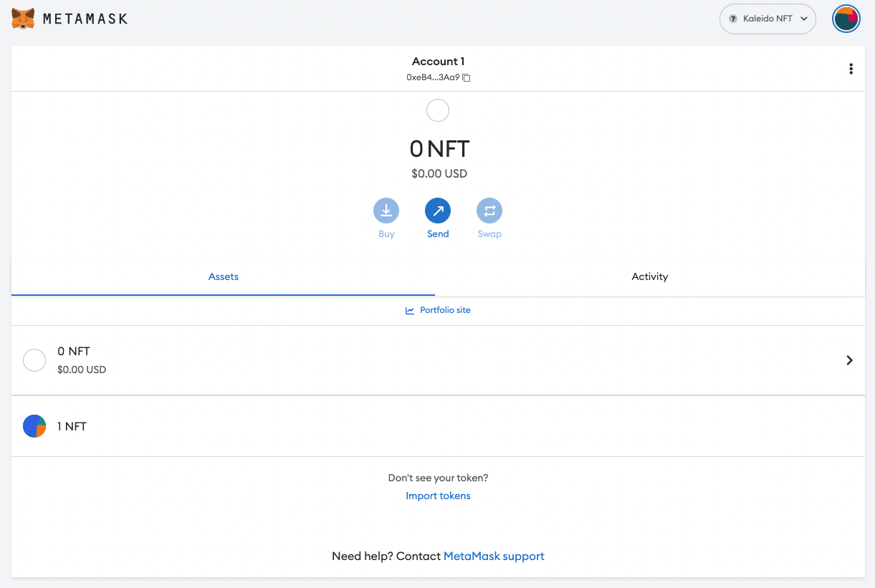This screenshot has width=875, height=588.
Task: Click the help question mark beside Kaleido NFT
Action: (x=734, y=19)
